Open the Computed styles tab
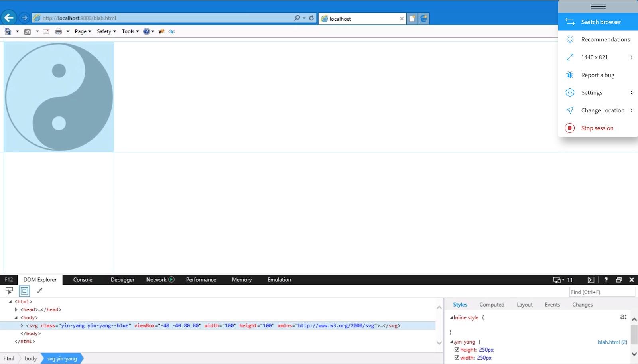This screenshot has width=638, height=364. pyautogui.click(x=492, y=305)
